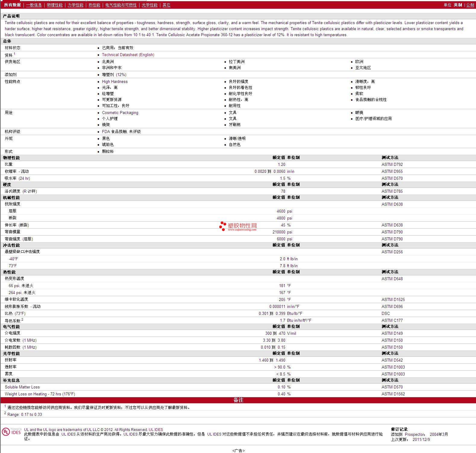This screenshot has height=453, width=476.
Task: Click the 悬壁梁缺口冲击强度 row label
Action: [x=22, y=252]
